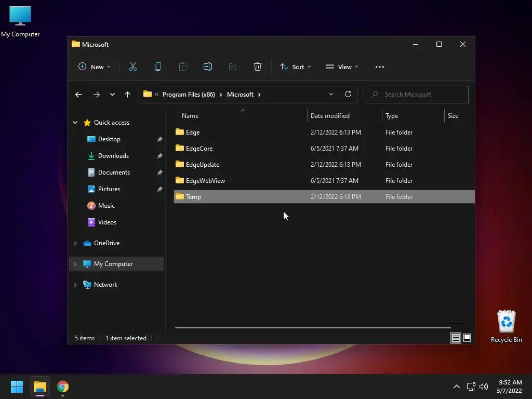Show hidden system tray icons
This screenshot has width=532, height=399.
point(457,387)
